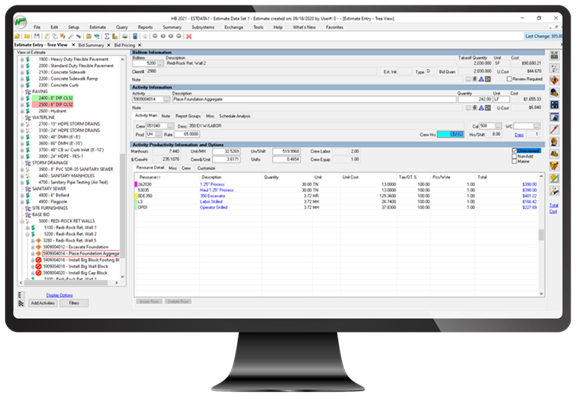Open the Display Options link
Screen dimensions: 576x397
tap(59, 295)
